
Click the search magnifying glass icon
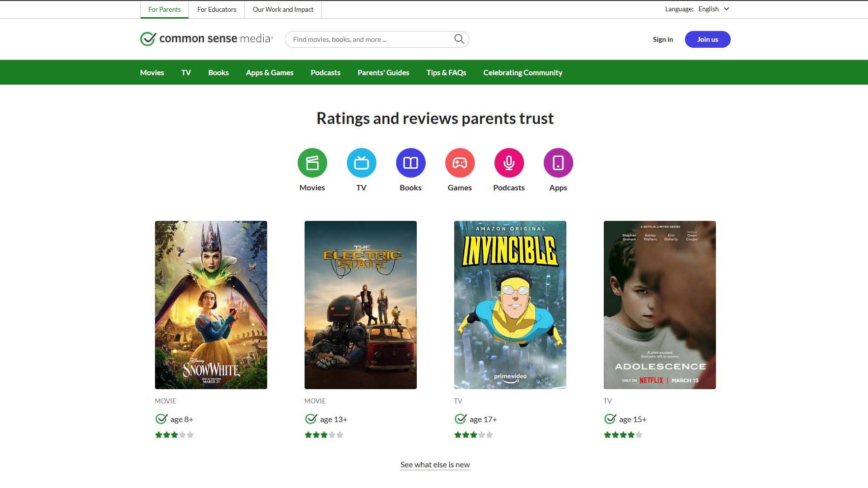(x=459, y=39)
